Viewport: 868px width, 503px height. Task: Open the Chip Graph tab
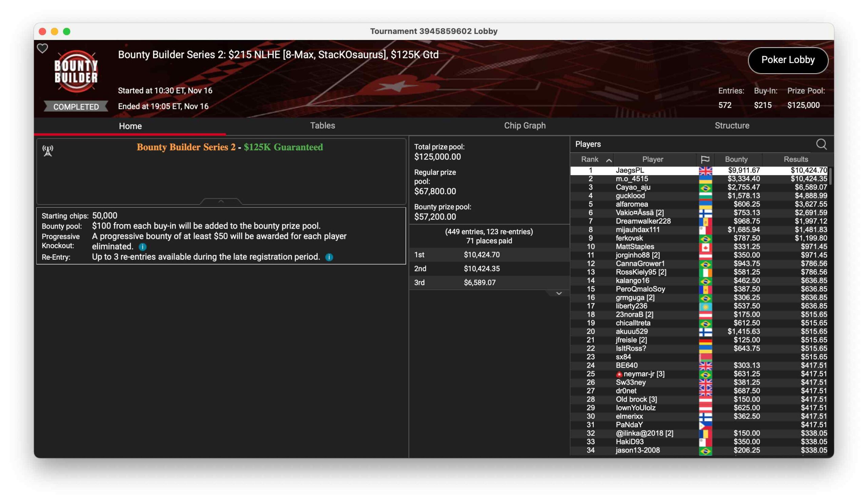coord(525,125)
